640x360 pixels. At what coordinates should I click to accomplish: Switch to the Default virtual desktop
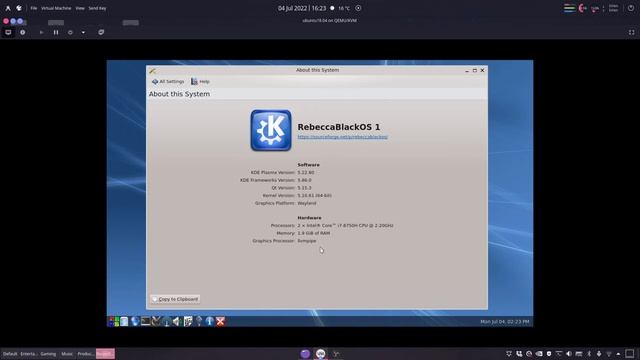(10, 354)
